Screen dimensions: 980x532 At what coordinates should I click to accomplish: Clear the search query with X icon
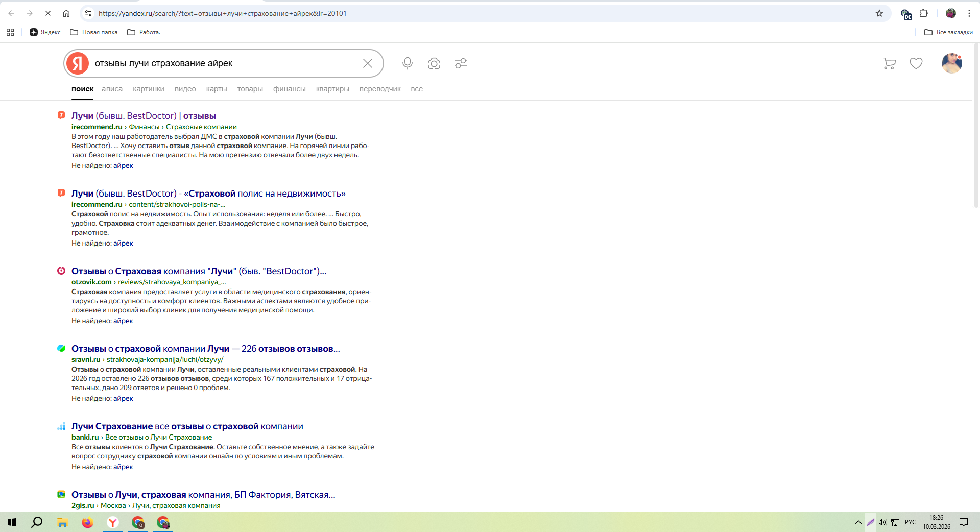point(367,63)
